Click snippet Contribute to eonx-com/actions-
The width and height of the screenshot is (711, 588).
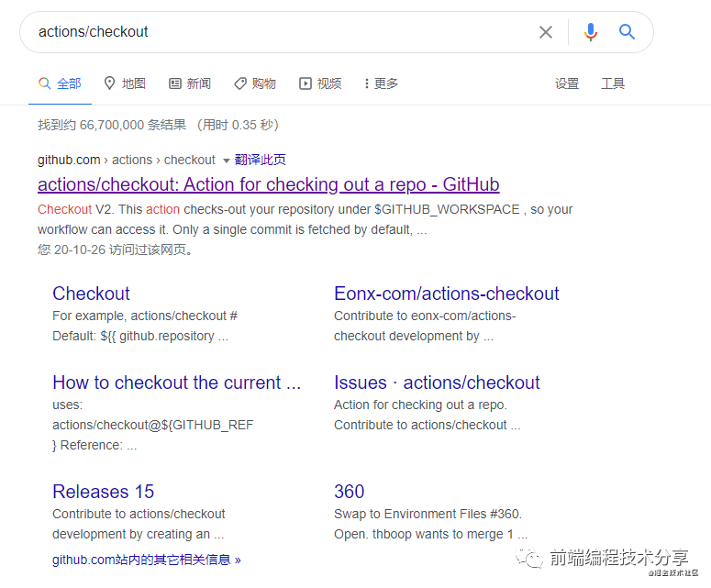pos(425,316)
